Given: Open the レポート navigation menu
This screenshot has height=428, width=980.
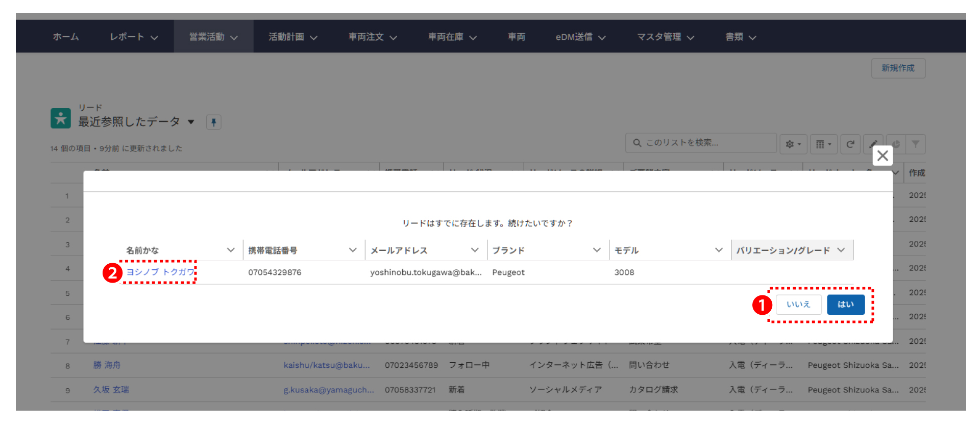Looking at the screenshot, I should pyautogui.click(x=134, y=37).
